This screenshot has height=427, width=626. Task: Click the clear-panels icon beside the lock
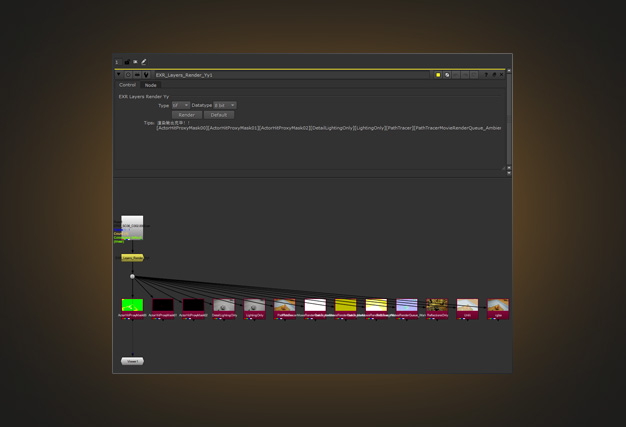pos(135,62)
